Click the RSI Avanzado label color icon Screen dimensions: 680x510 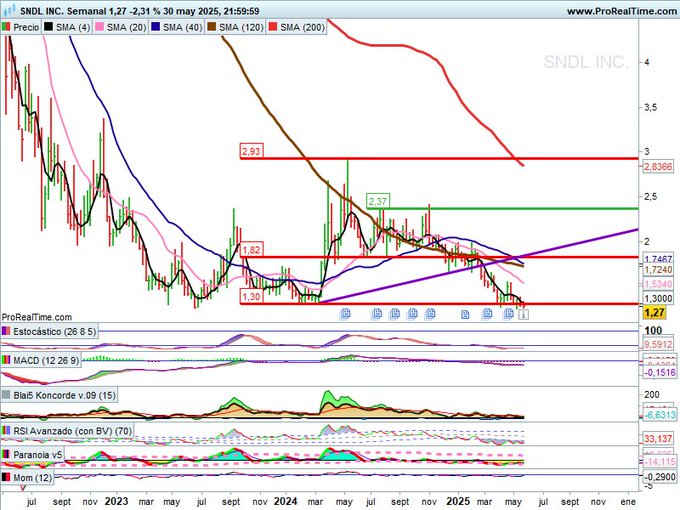coord(6,431)
